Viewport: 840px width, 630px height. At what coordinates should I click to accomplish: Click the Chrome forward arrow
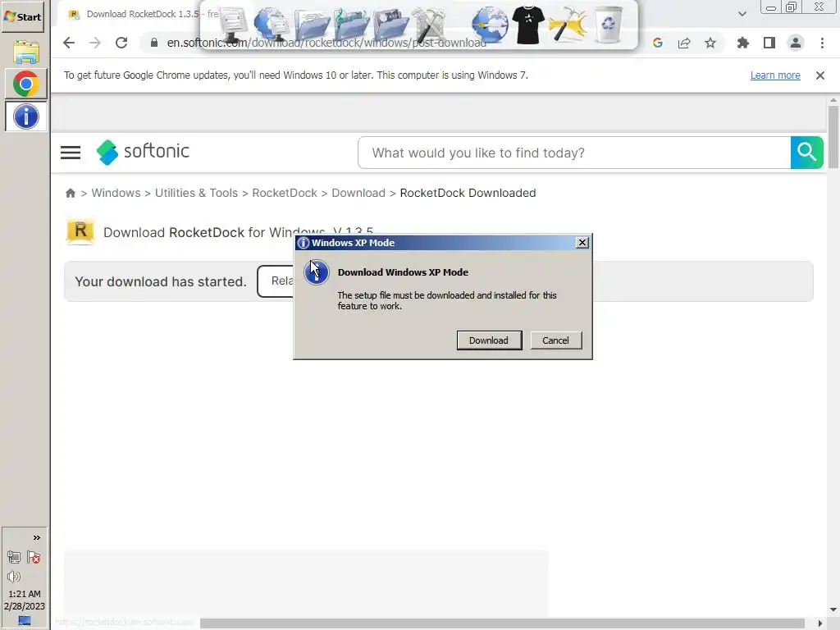95,43
